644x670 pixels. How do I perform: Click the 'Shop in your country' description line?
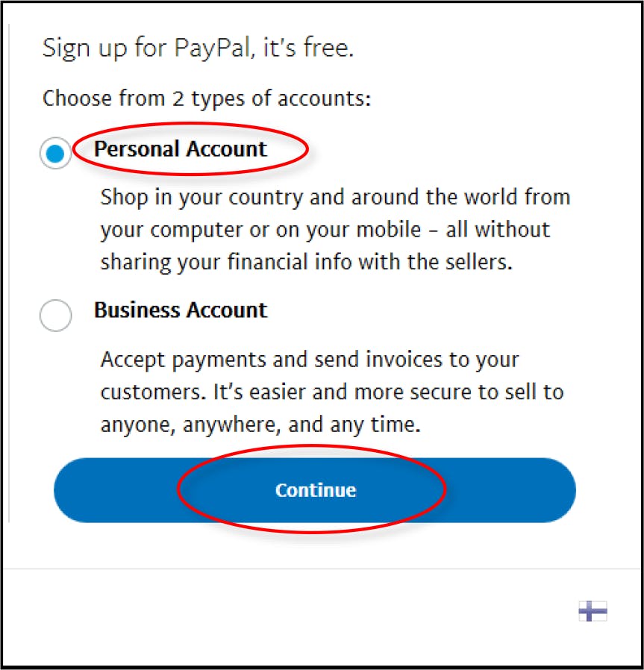(x=336, y=198)
